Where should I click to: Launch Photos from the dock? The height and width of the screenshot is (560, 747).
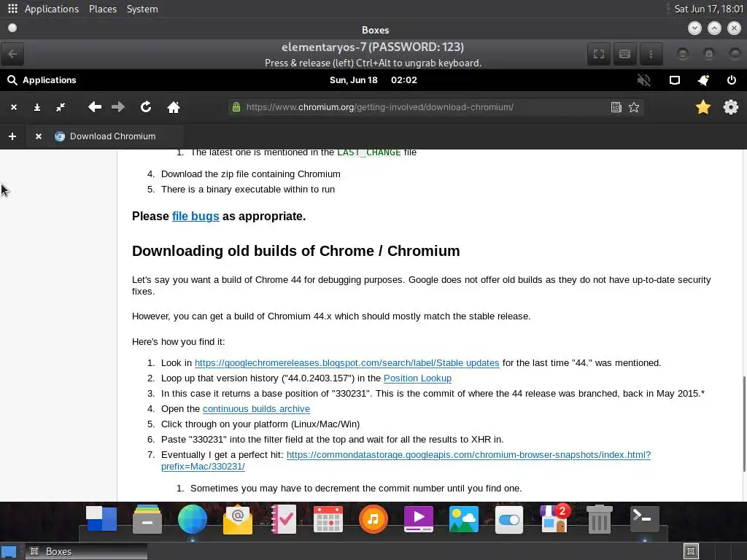point(463,519)
